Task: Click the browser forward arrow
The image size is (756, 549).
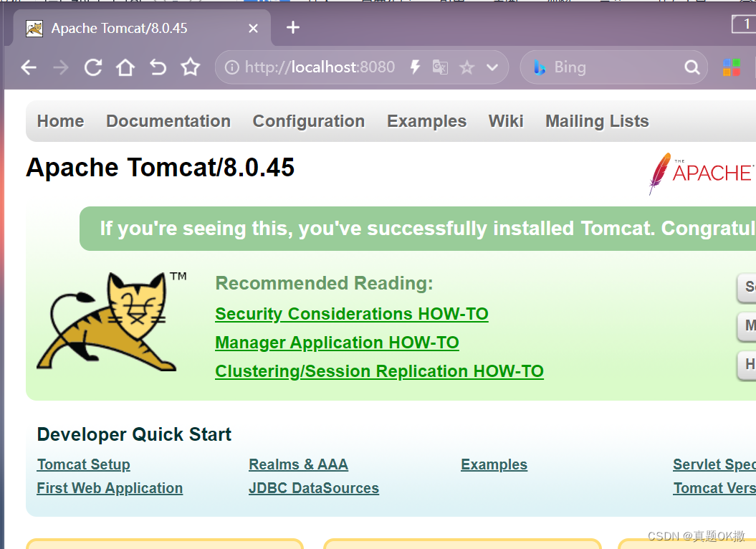Action: point(61,67)
